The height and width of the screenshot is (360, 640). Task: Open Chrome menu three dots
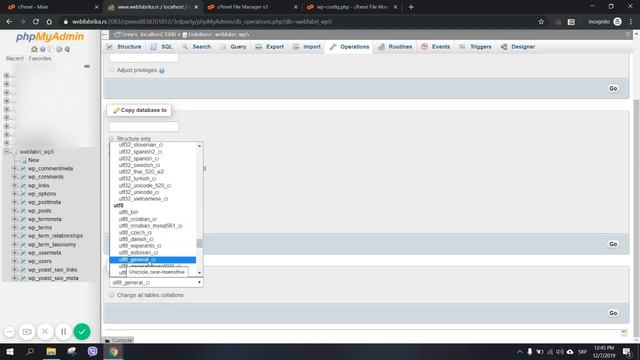pos(631,22)
